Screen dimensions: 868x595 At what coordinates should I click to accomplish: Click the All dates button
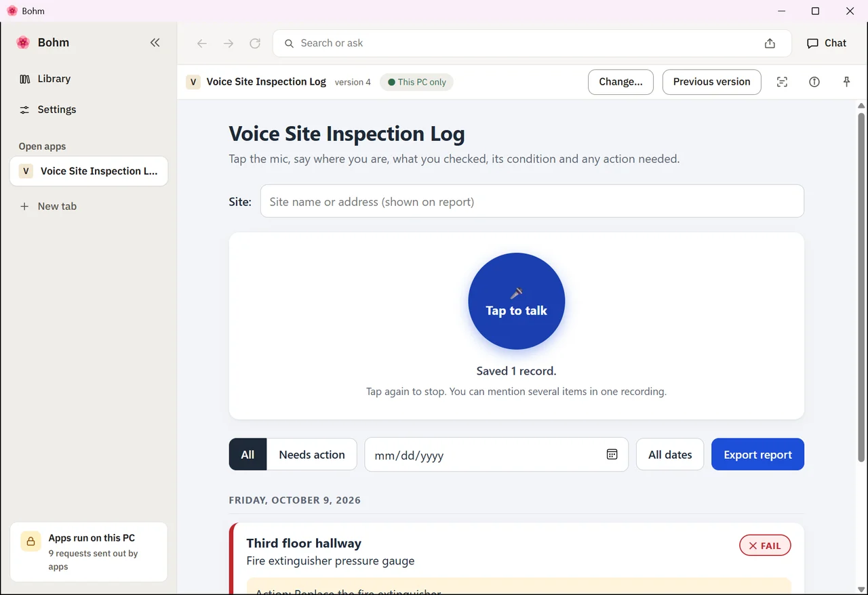[670, 455]
